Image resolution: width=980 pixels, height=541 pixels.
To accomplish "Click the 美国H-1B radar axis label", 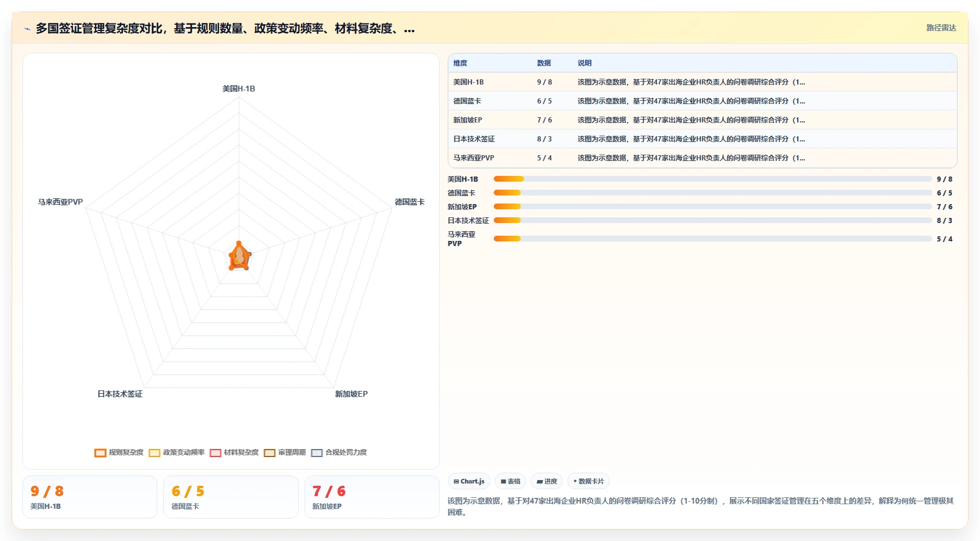I will (239, 89).
